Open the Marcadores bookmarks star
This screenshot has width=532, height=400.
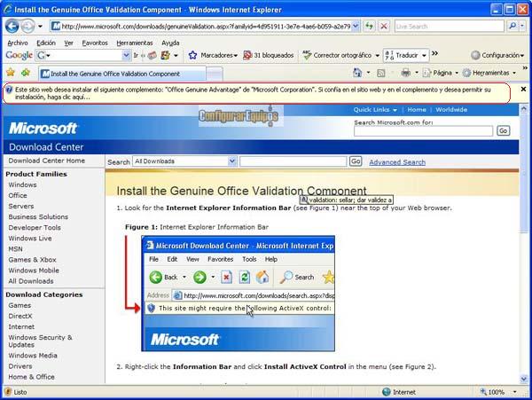[192, 55]
